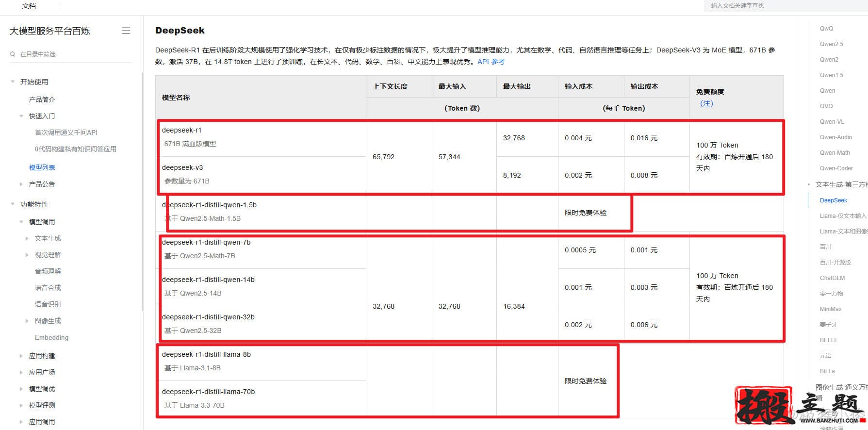Screen dimensions: 868x430
Task: Click the (注) note link under 免费额度
Action: pyautogui.click(x=706, y=103)
